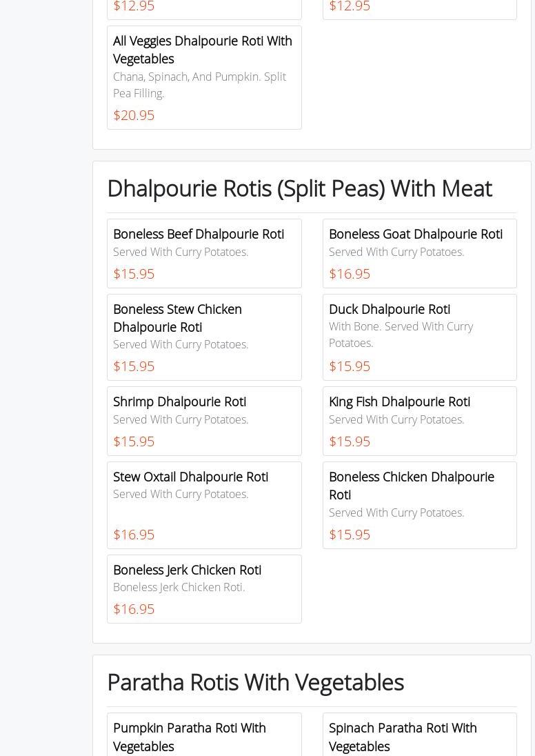535x756 pixels.
Task: Open the Duck Dhalpourie Roti item
Action: (x=389, y=309)
